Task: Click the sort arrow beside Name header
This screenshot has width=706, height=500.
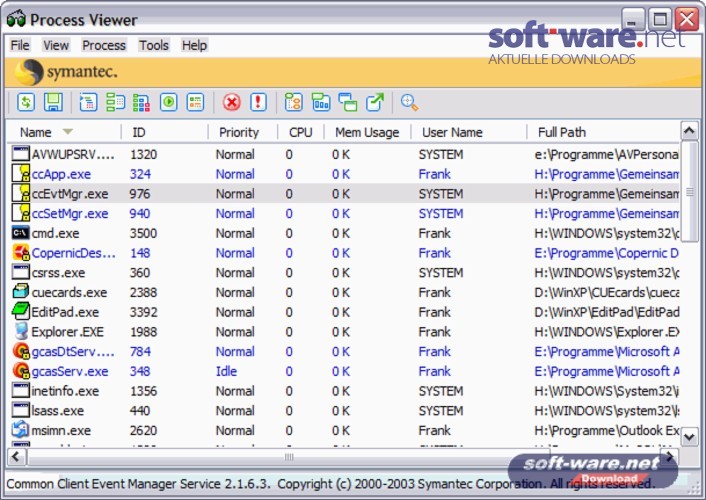Action: click(x=68, y=132)
